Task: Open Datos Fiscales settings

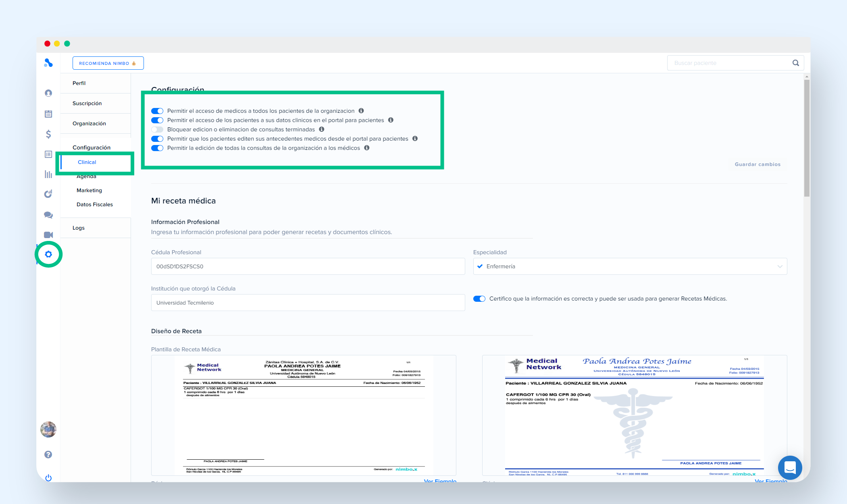Action: [95, 205]
